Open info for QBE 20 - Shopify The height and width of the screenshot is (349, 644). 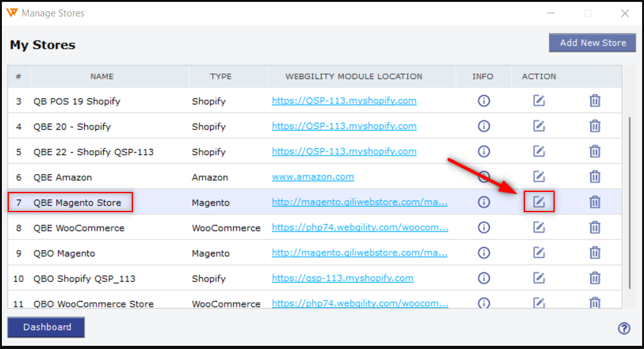[x=484, y=126]
